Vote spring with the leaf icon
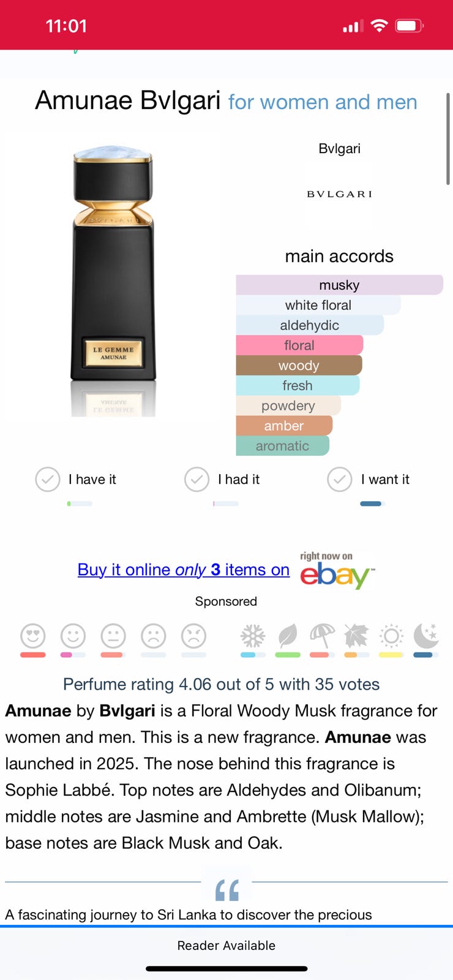453x980 pixels. [287, 636]
